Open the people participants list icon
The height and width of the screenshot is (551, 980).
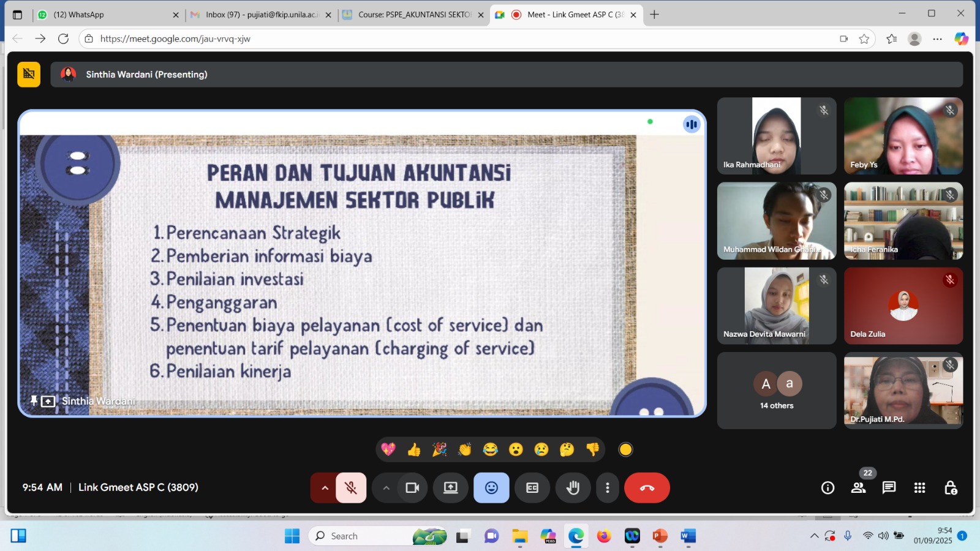tap(858, 488)
